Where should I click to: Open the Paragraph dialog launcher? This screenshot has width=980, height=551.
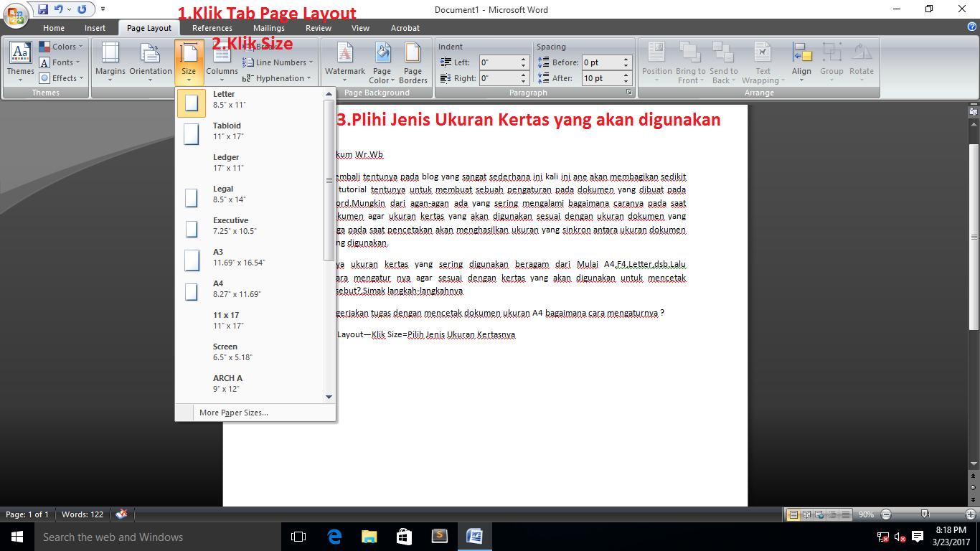pos(629,93)
